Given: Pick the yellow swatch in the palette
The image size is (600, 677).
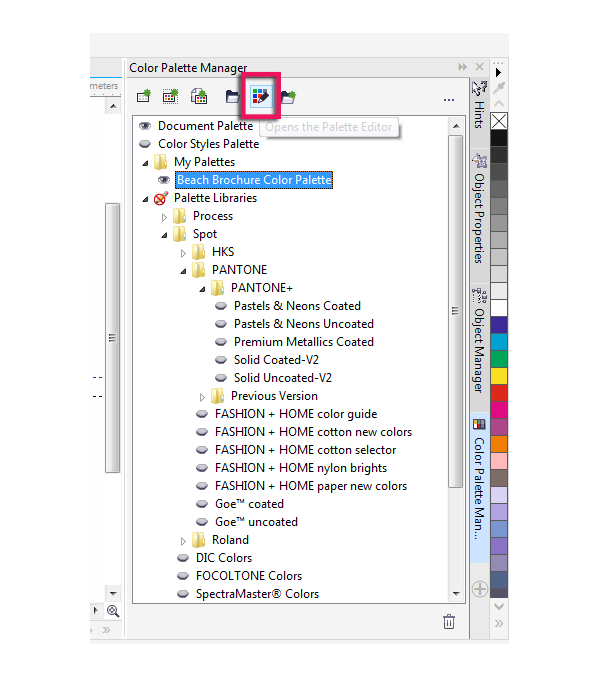Looking at the screenshot, I should (499, 376).
